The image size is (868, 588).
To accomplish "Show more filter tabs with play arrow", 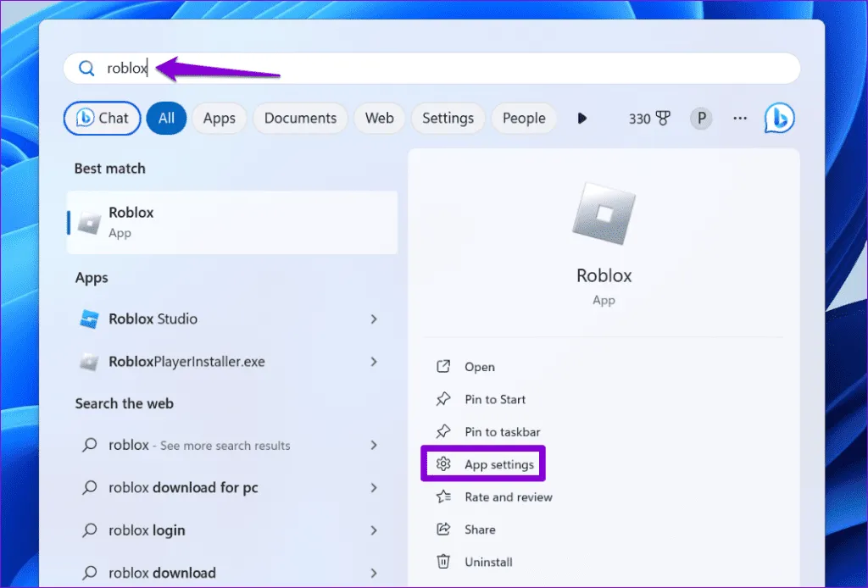I will tap(581, 119).
